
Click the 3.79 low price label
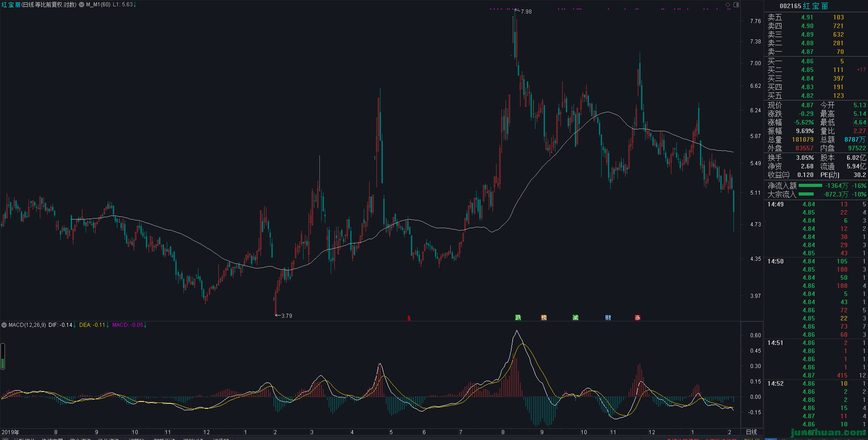[286, 316]
